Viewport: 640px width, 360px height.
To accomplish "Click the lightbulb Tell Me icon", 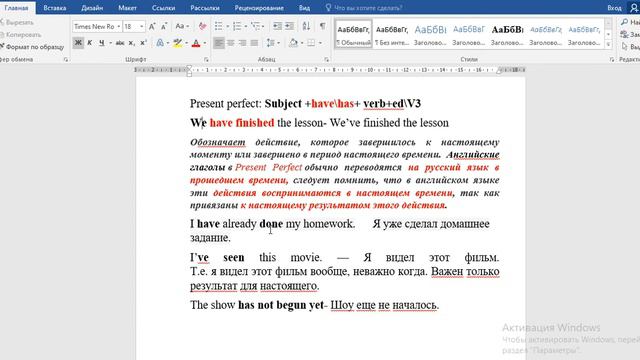I will point(328,8).
